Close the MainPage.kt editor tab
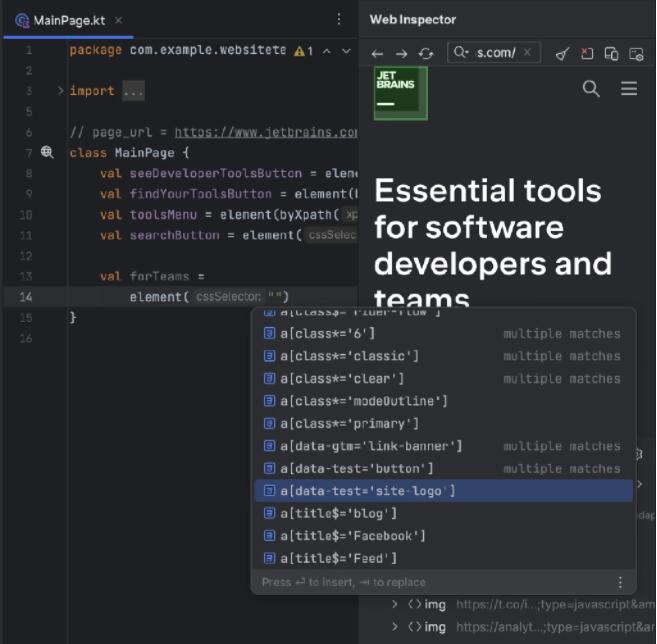657x644 pixels. tap(117, 20)
